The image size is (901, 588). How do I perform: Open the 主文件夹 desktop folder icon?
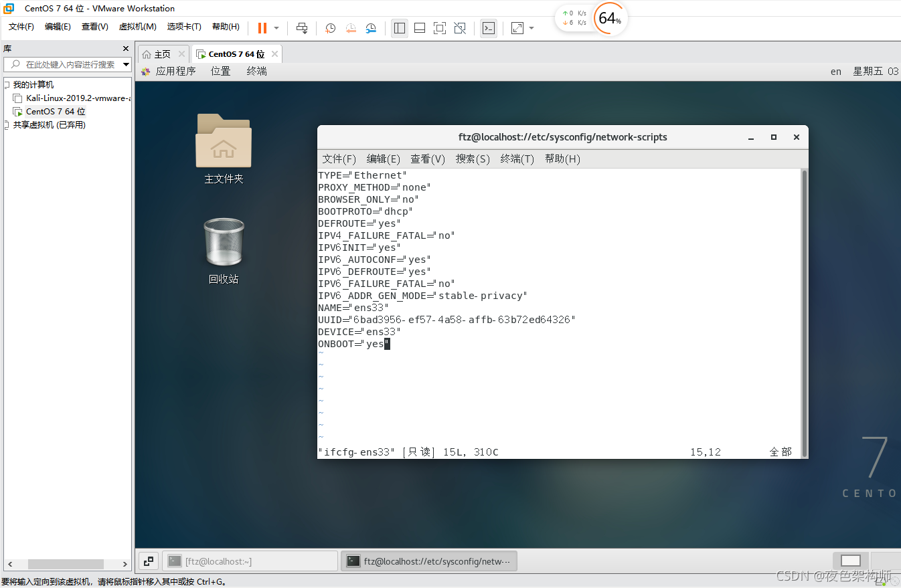pos(224,149)
